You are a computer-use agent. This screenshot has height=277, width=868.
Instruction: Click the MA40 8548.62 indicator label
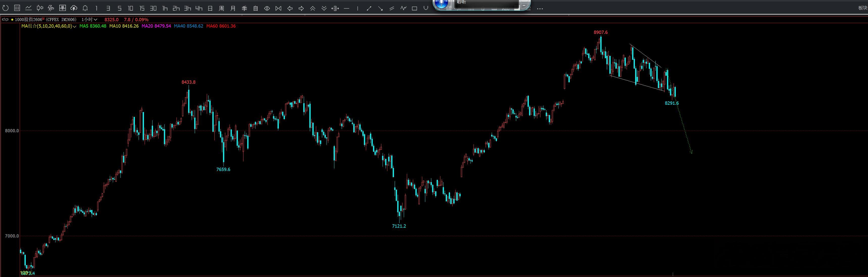(x=188, y=26)
